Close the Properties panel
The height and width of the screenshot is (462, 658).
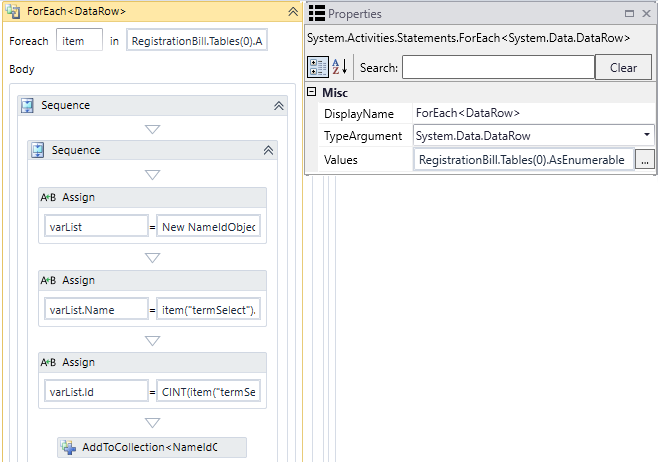click(646, 14)
